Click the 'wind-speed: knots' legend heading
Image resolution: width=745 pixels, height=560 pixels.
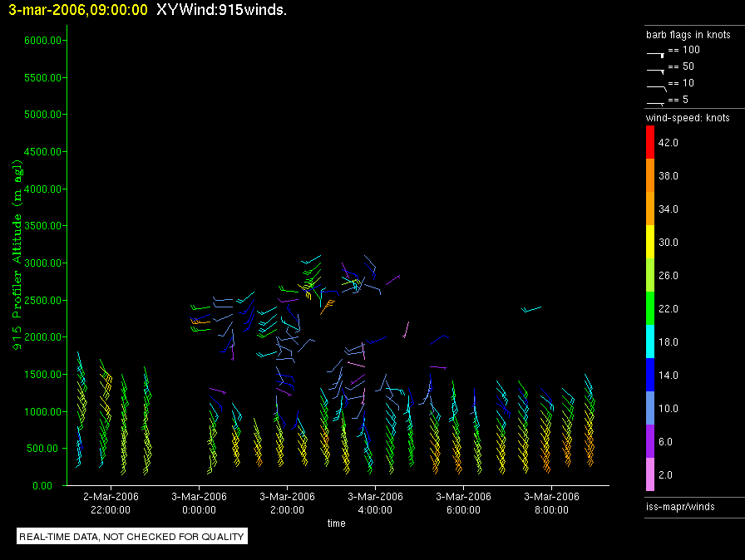[x=688, y=118]
